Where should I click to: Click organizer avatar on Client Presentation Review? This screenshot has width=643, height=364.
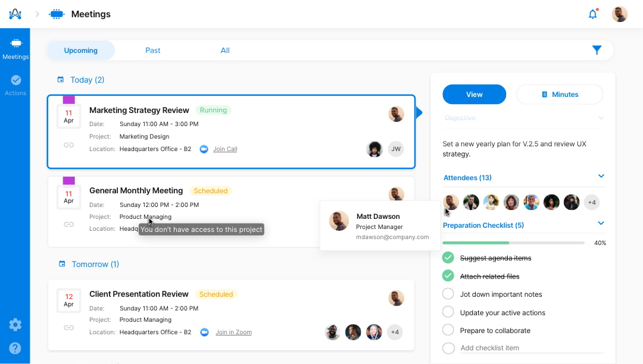pyautogui.click(x=396, y=298)
